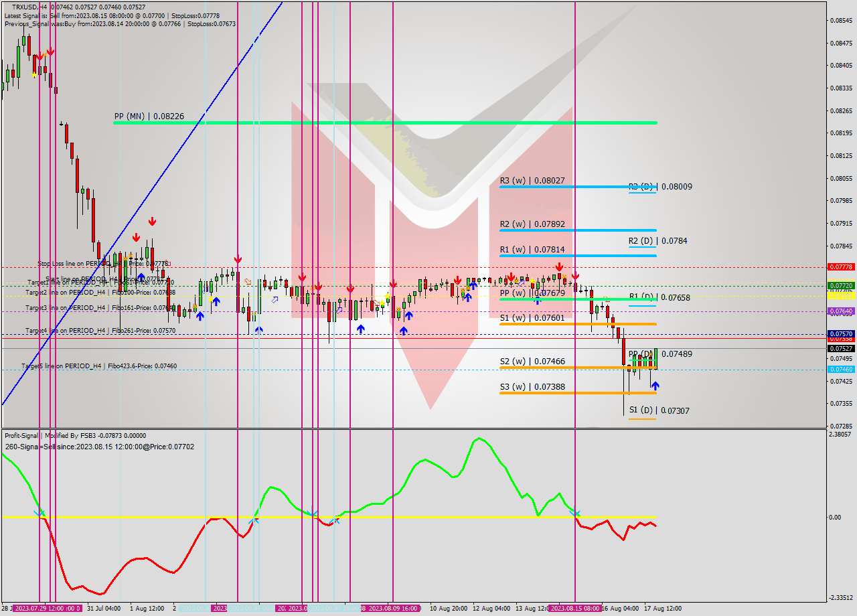Screen dimensions: 857x616
Task: Click the '12 Aug 04:00' time axis label
Action: pyautogui.click(x=491, y=609)
